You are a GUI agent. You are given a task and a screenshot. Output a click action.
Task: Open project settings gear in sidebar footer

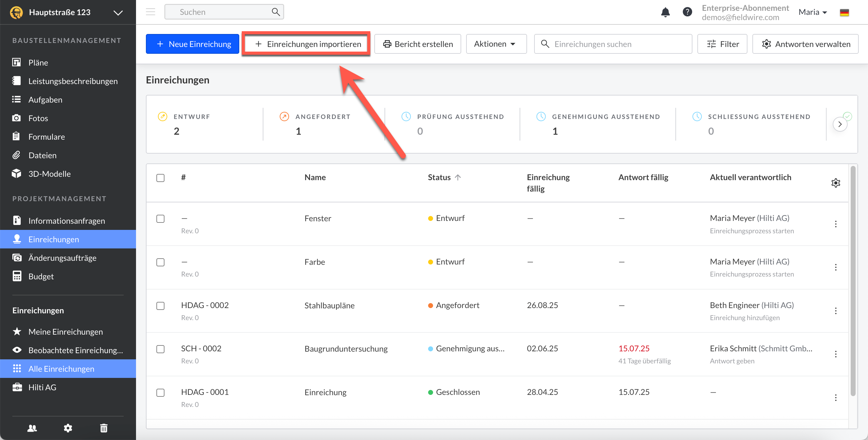click(x=68, y=428)
